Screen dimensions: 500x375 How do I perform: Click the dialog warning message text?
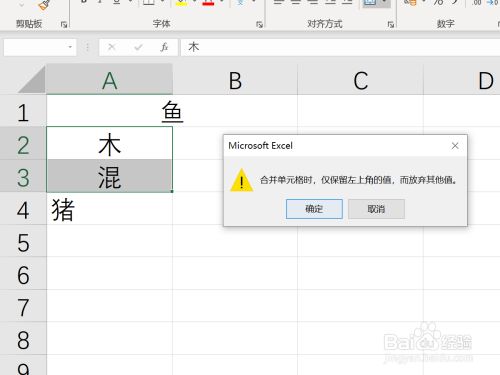(x=359, y=180)
